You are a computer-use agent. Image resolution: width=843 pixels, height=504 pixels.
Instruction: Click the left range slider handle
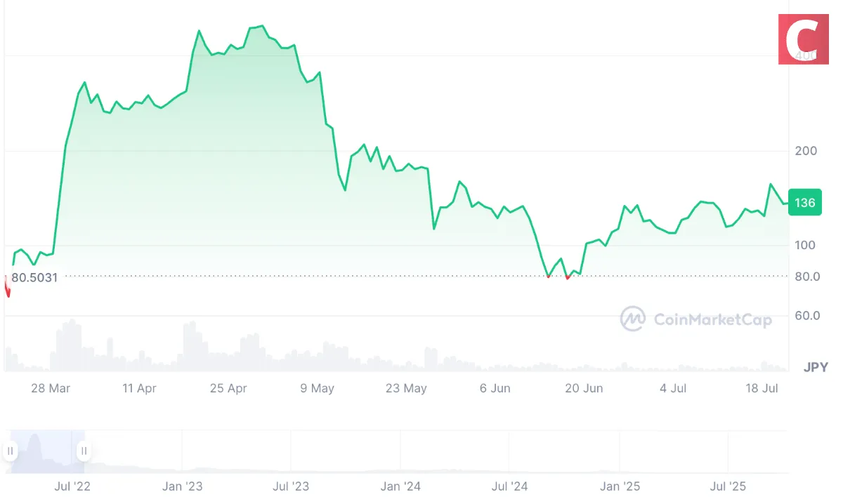pos(11,451)
